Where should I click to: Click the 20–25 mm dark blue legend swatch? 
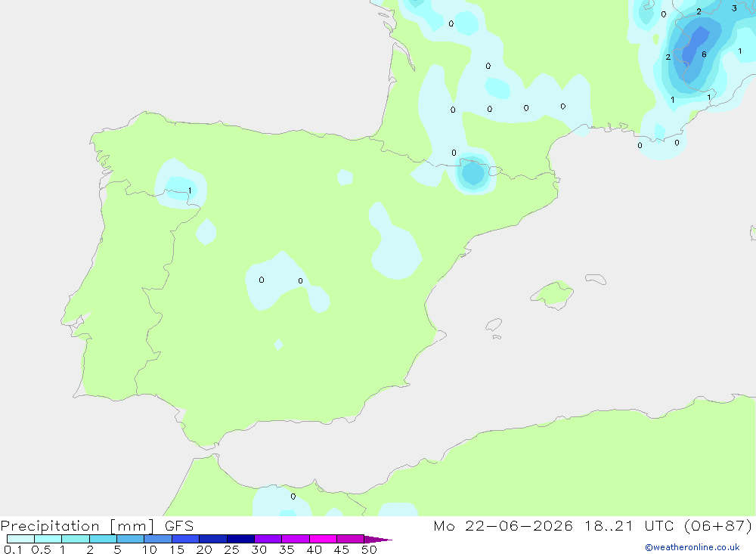coord(213,539)
